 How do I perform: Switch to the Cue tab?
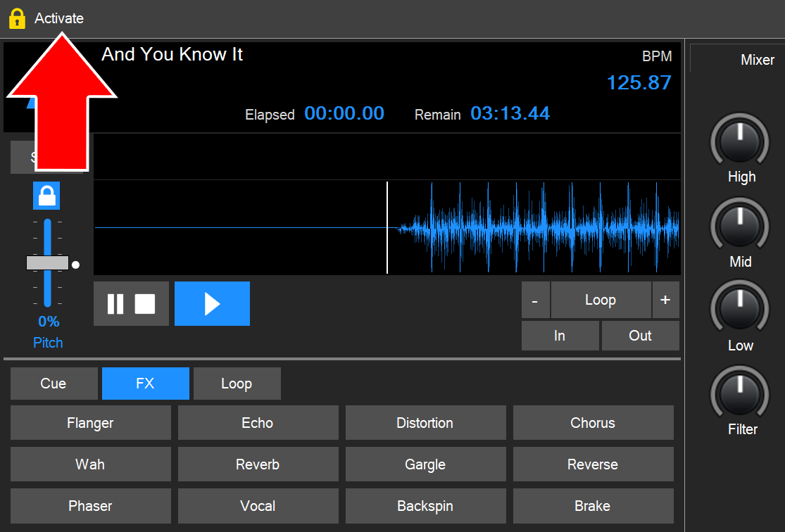(x=54, y=384)
